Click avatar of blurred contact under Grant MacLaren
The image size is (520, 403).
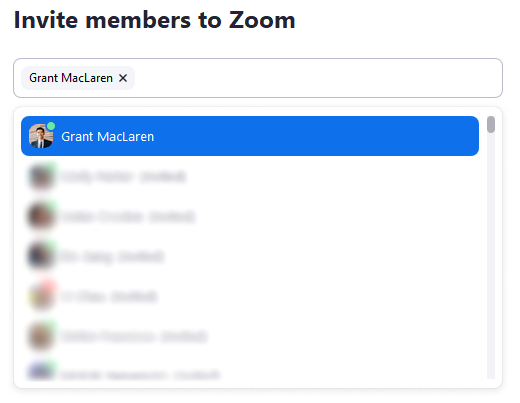point(41,176)
